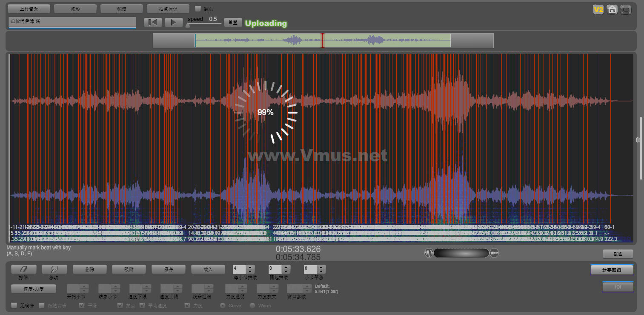Increase 弱起拍数 using the up arrow
This screenshot has width=644, height=315.
[285, 267]
